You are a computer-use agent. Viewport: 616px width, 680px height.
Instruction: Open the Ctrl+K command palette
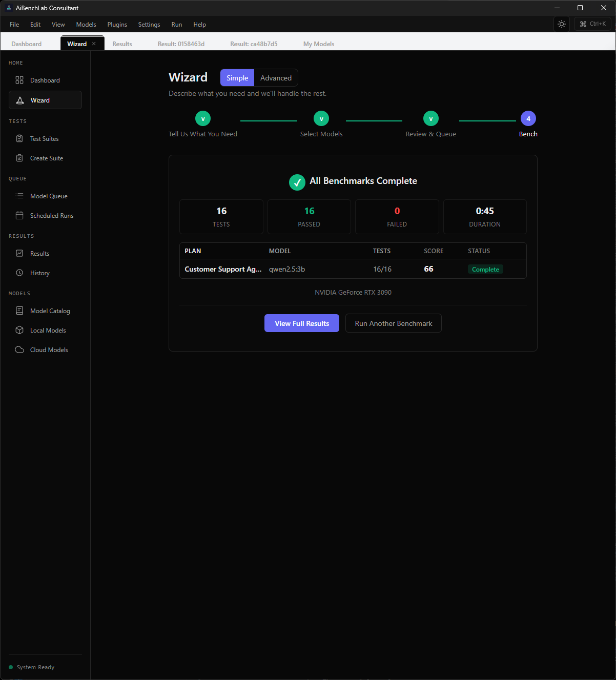pos(592,24)
